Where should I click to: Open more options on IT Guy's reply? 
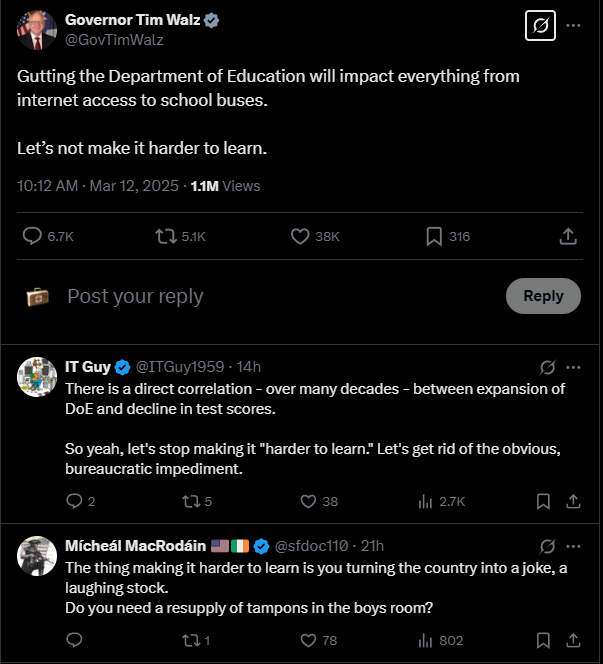[573, 367]
